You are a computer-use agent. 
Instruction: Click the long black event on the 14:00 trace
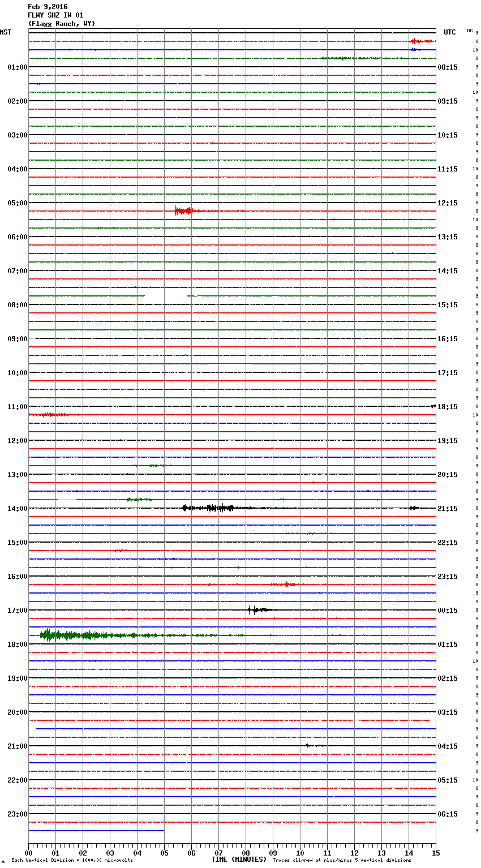pos(218,508)
